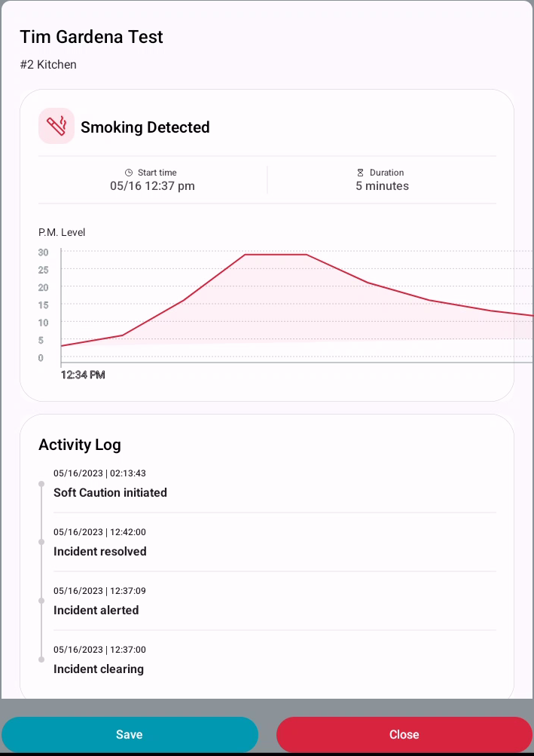Select the Soft Caution initiated log entry
This screenshot has width=534, height=756.
[x=110, y=492]
